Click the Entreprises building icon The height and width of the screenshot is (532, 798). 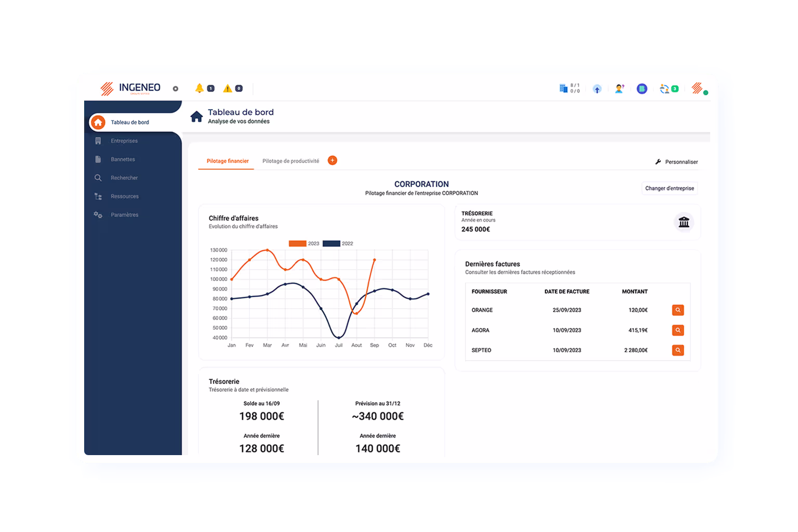[98, 141]
